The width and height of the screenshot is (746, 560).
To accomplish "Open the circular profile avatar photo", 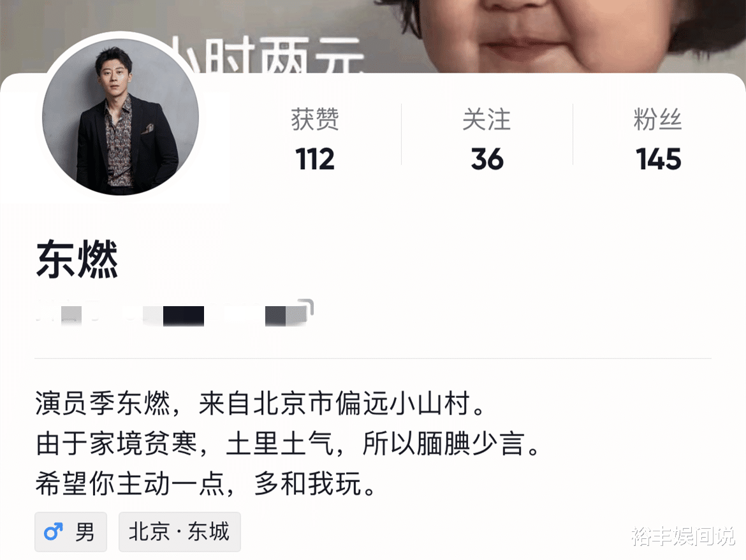I will pyautogui.click(x=121, y=117).
